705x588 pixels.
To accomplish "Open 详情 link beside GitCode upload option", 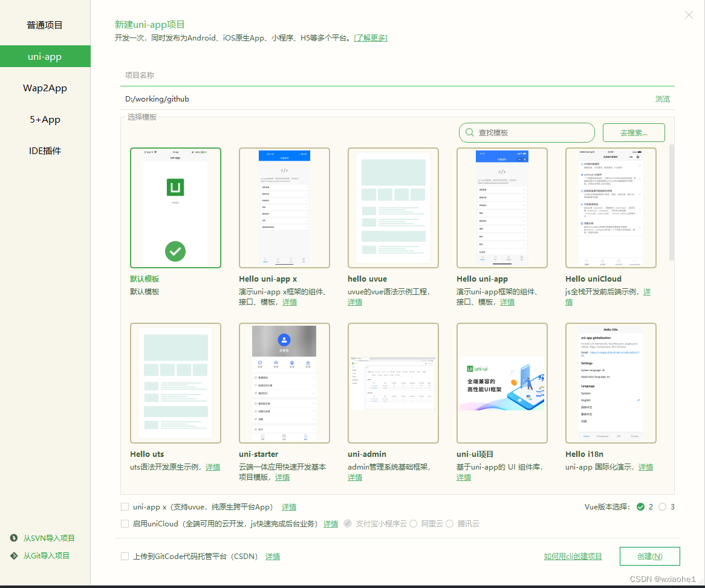I will tap(273, 557).
